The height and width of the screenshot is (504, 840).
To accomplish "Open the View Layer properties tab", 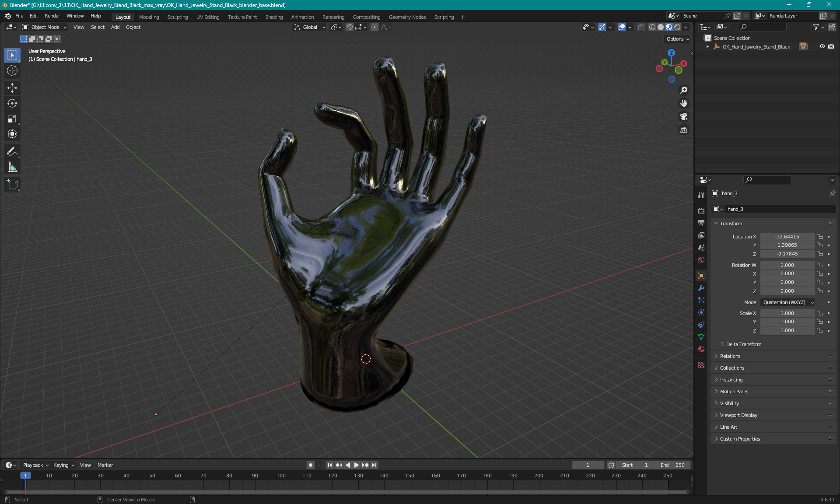I will [701, 235].
